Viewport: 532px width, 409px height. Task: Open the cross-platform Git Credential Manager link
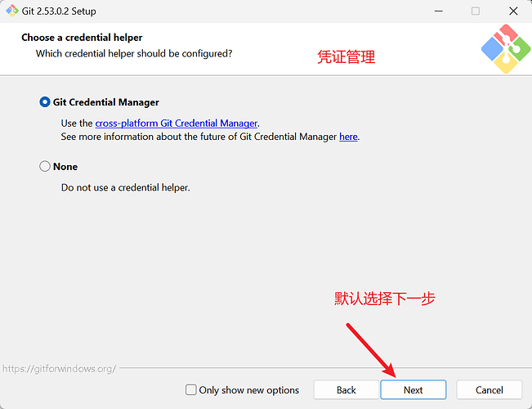177,124
